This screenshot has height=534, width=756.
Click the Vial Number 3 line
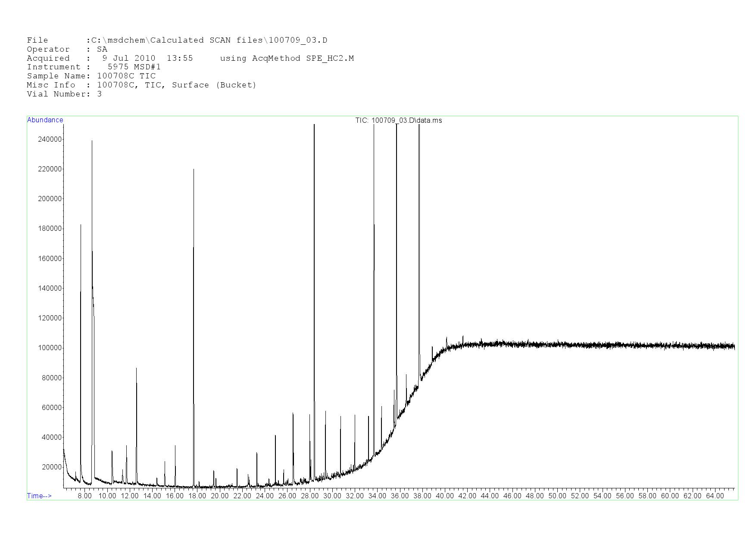[64, 94]
